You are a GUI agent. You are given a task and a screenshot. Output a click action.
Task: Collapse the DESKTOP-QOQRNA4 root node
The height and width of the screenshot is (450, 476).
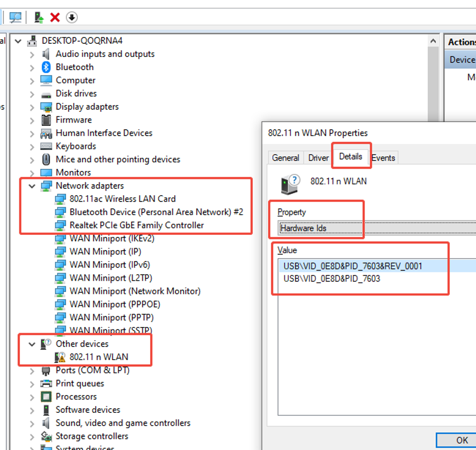pos(18,41)
